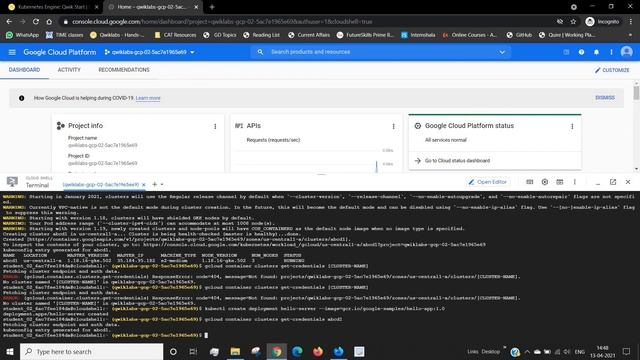Open the Google Cloud navigation hamburger menu
Screen dimensions: 640x360
click(x=12, y=52)
